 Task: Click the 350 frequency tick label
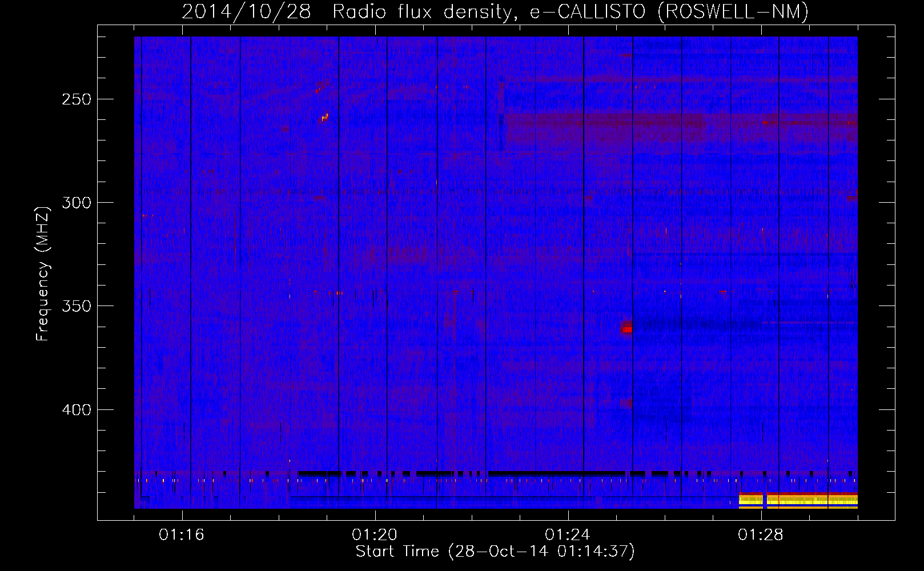(77, 306)
